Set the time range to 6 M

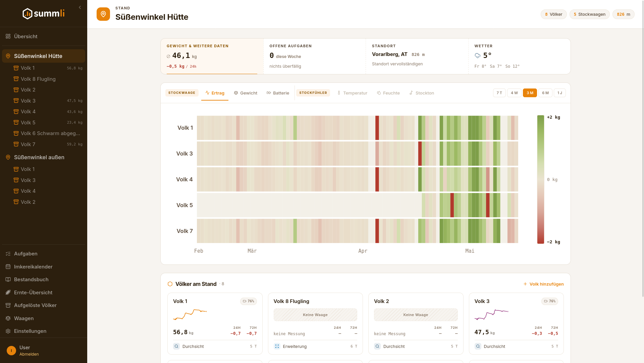click(545, 93)
